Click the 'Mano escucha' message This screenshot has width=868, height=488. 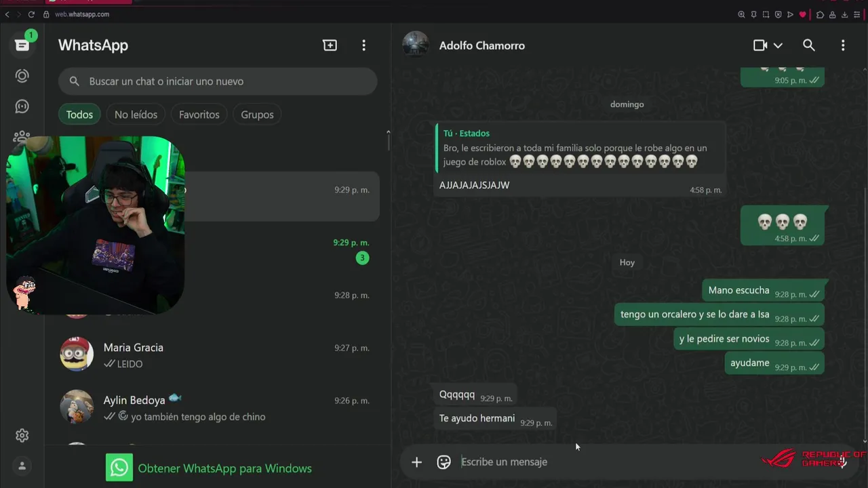763,291
